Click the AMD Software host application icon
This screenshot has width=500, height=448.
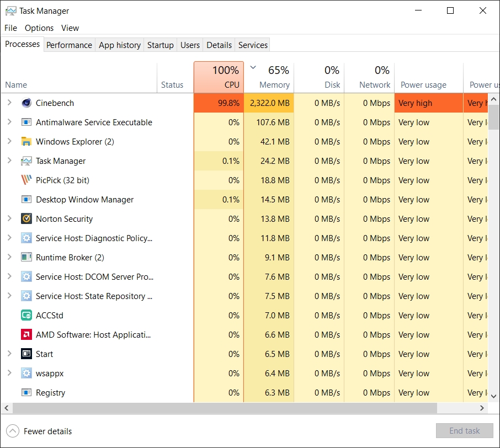click(x=26, y=334)
